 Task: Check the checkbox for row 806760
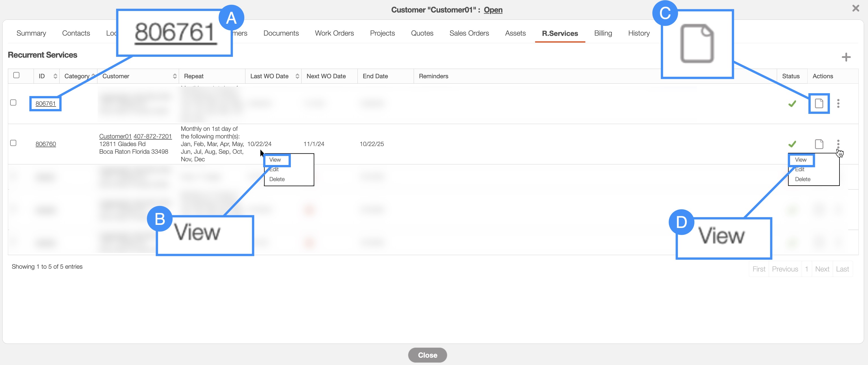[x=14, y=143]
